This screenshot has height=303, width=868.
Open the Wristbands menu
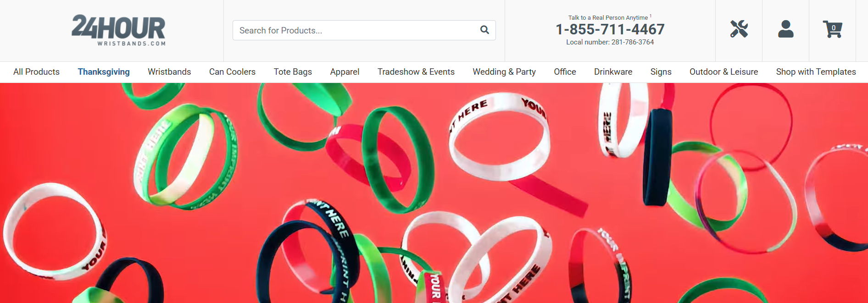pos(169,72)
